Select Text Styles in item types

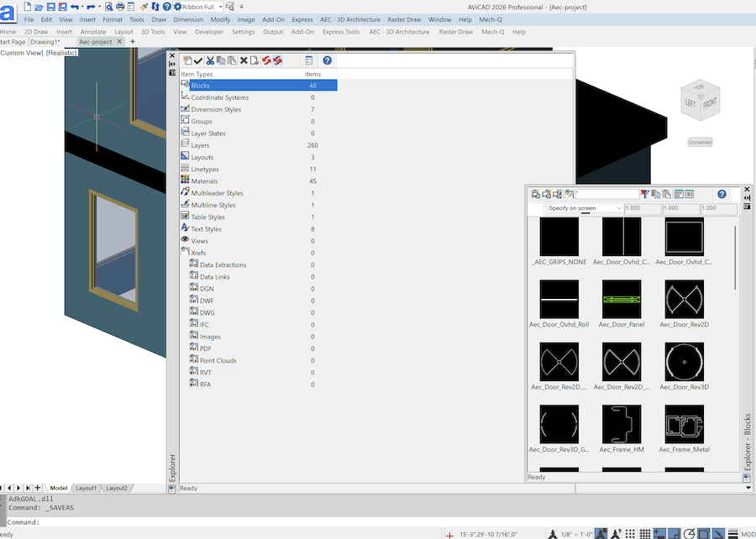click(x=206, y=228)
